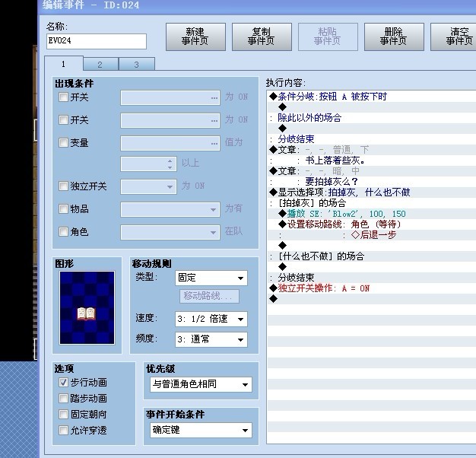This screenshot has width=476, height=458.
Task: Select the 播放 SE: 'Blow2' command
Action: tap(372, 214)
